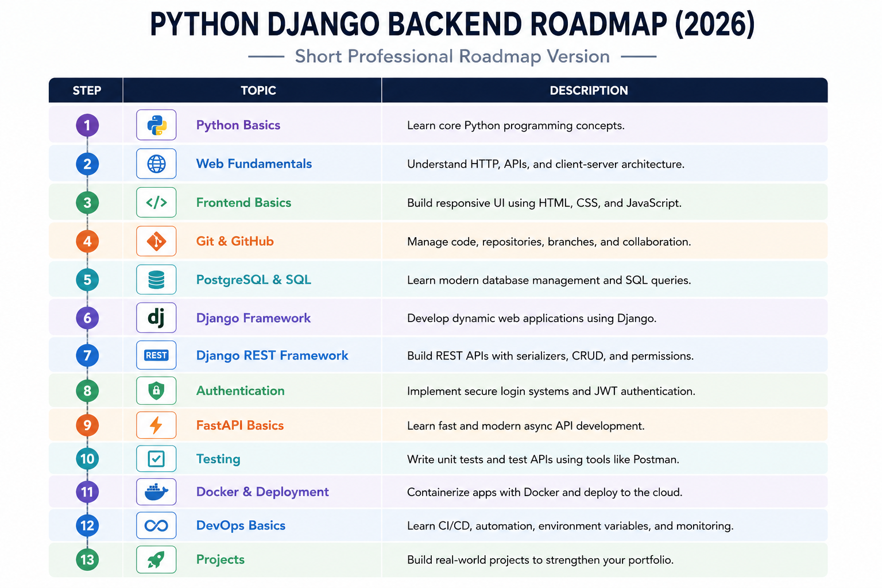Click the rocket icon for Projects
The width and height of the screenshot is (882, 588).
coord(156,559)
